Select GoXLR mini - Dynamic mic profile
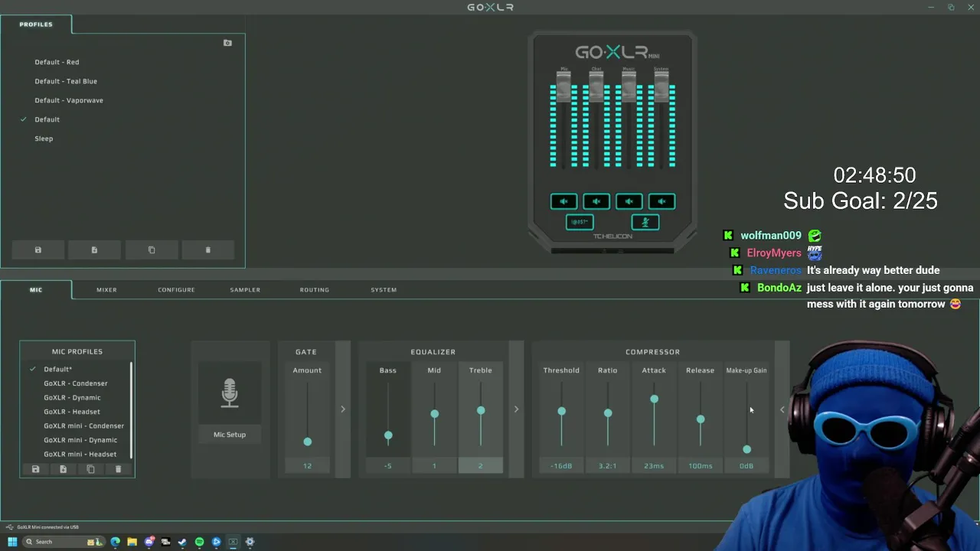This screenshot has width=980, height=551. coord(80,440)
